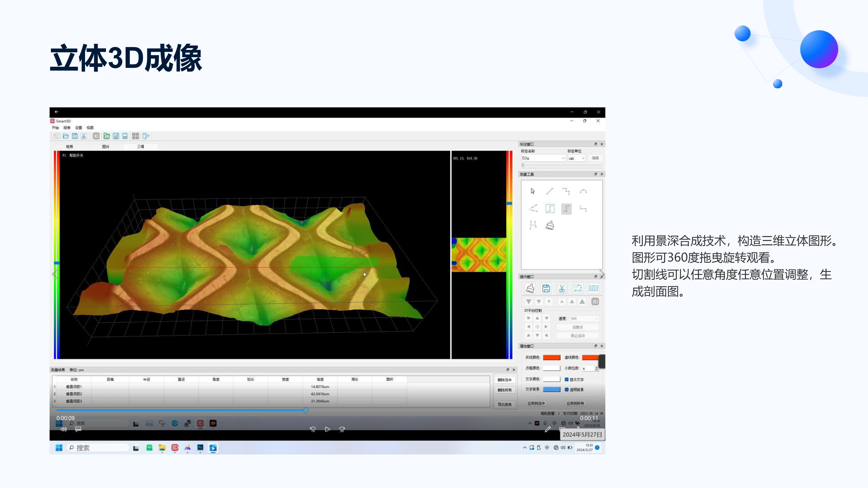Image resolution: width=868 pixels, height=488 pixels.
Task: Click the 删除选中 button
Action: tap(505, 380)
